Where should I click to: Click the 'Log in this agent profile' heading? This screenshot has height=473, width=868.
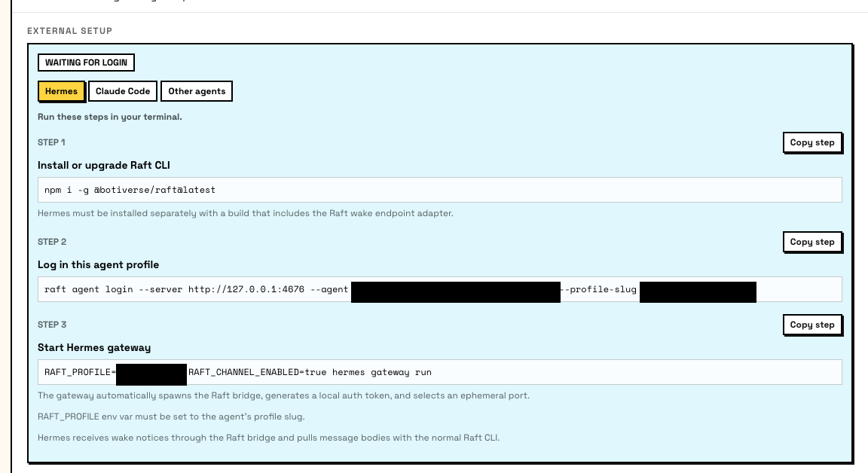[x=98, y=265]
